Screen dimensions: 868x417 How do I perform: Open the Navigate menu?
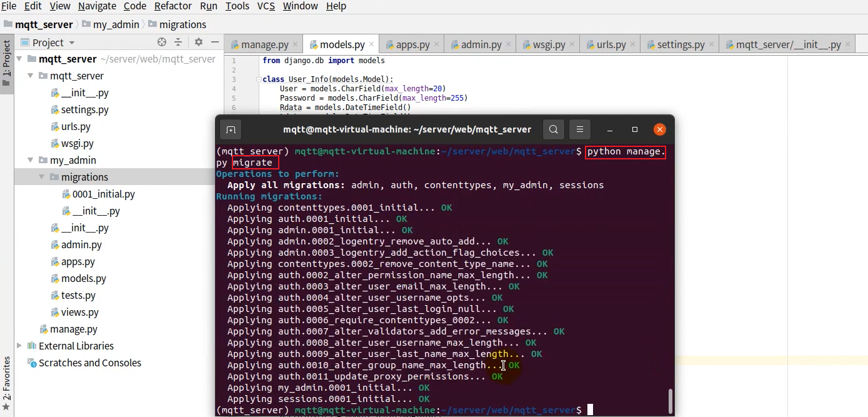tap(97, 6)
